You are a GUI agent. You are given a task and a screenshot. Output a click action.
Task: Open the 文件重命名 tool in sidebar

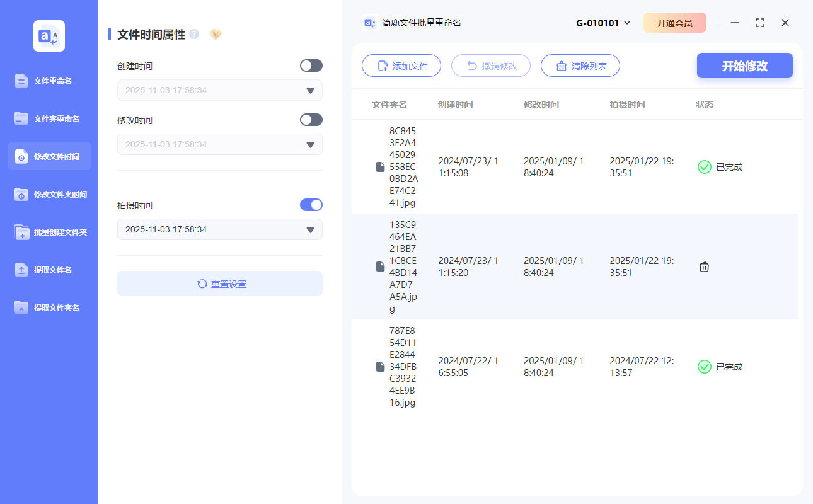tap(49, 81)
